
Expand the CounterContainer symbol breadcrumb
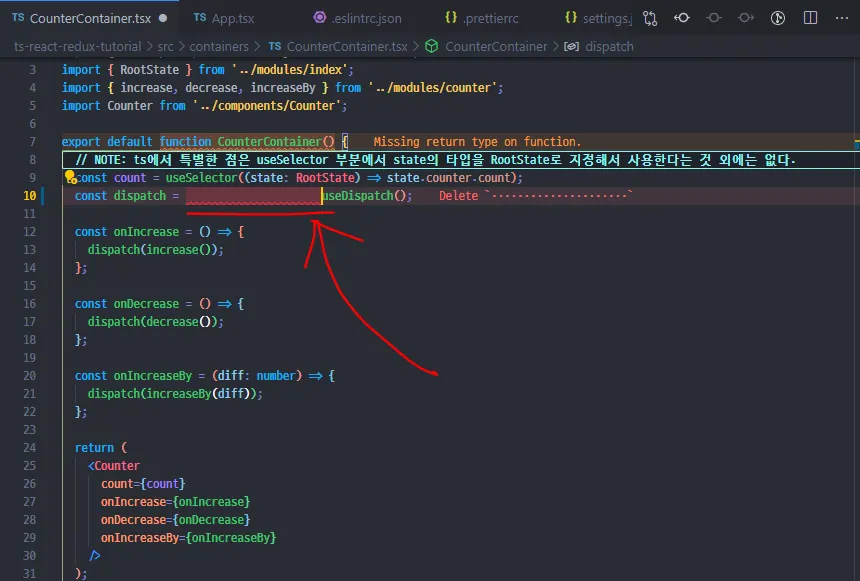point(498,45)
